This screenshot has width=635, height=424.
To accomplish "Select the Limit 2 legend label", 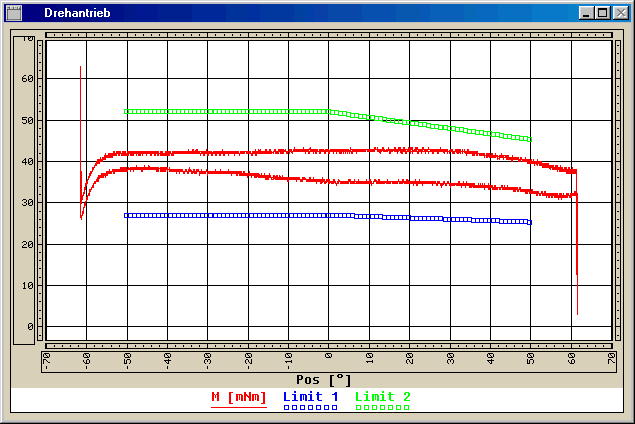I will tap(383, 397).
